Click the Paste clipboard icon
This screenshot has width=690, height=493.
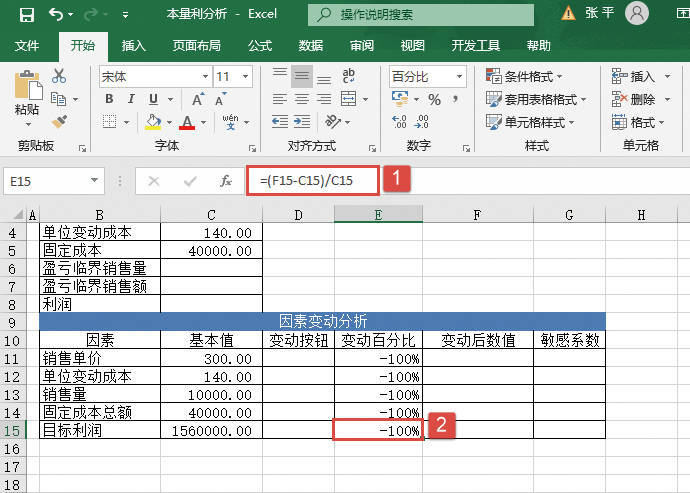pos(28,85)
